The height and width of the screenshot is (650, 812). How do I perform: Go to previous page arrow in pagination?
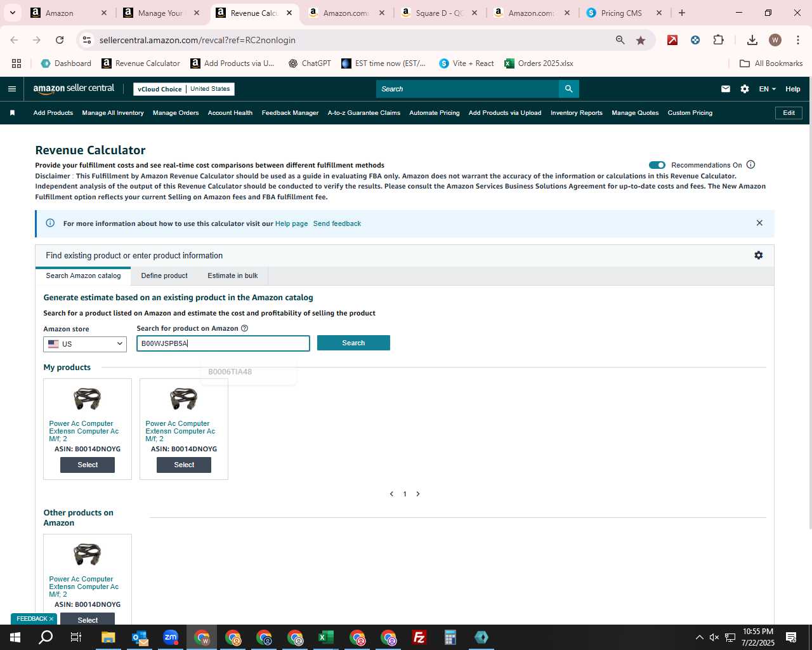point(391,494)
